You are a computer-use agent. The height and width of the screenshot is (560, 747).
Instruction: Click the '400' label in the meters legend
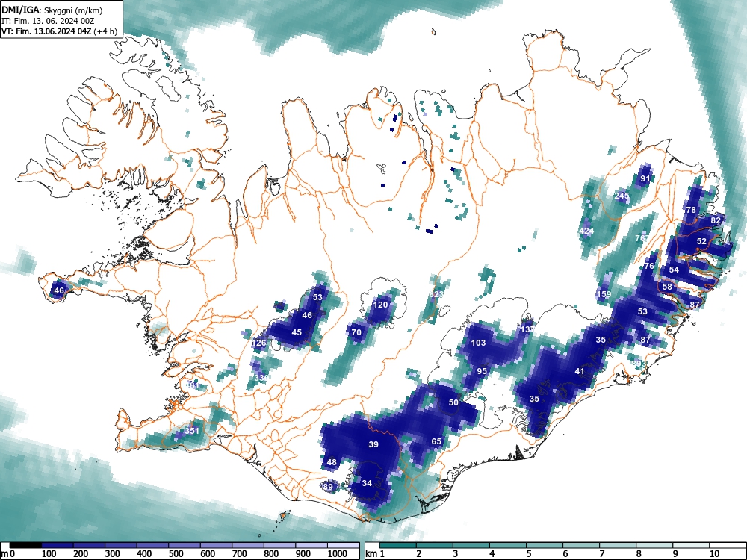pyautogui.click(x=144, y=554)
